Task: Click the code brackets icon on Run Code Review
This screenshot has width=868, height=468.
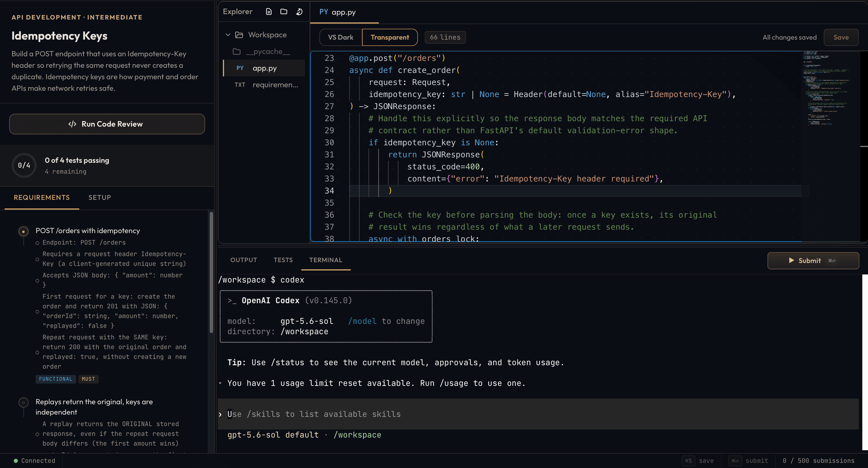Action: coord(72,124)
